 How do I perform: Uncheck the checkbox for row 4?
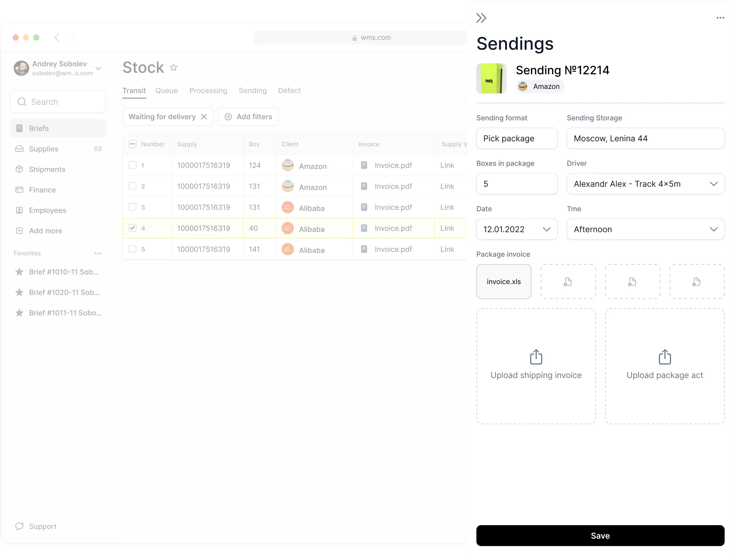click(x=132, y=228)
